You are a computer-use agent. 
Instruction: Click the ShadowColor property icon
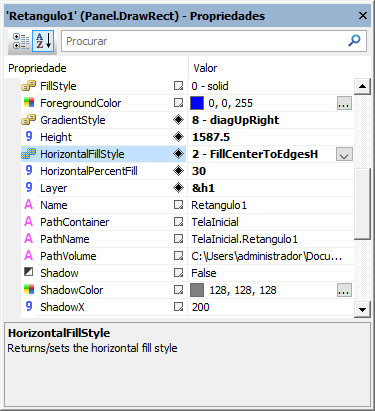[x=29, y=290]
